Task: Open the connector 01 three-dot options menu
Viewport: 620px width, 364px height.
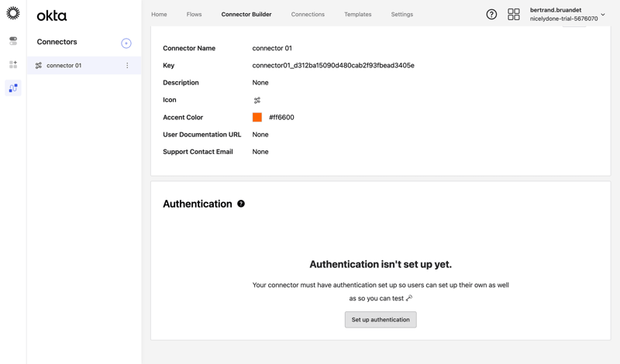Action: (x=127, y=66)
